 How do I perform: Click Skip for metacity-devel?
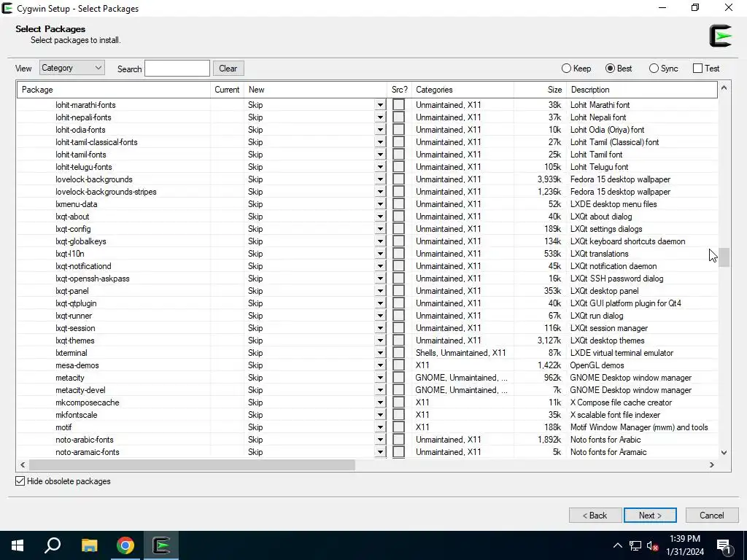255,390
